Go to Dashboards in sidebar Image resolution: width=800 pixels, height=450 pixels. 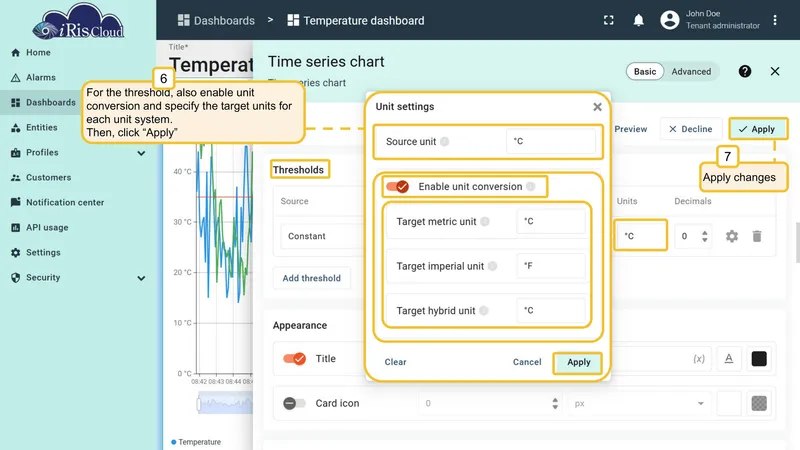[x=43, y=103]
